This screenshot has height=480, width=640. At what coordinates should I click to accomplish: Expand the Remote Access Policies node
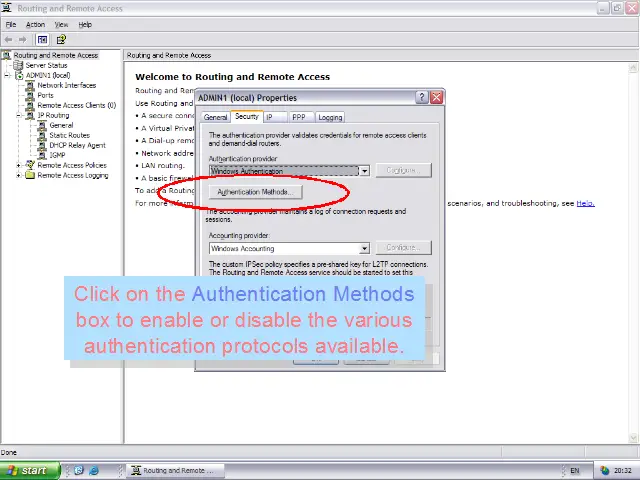pos(19,165)
